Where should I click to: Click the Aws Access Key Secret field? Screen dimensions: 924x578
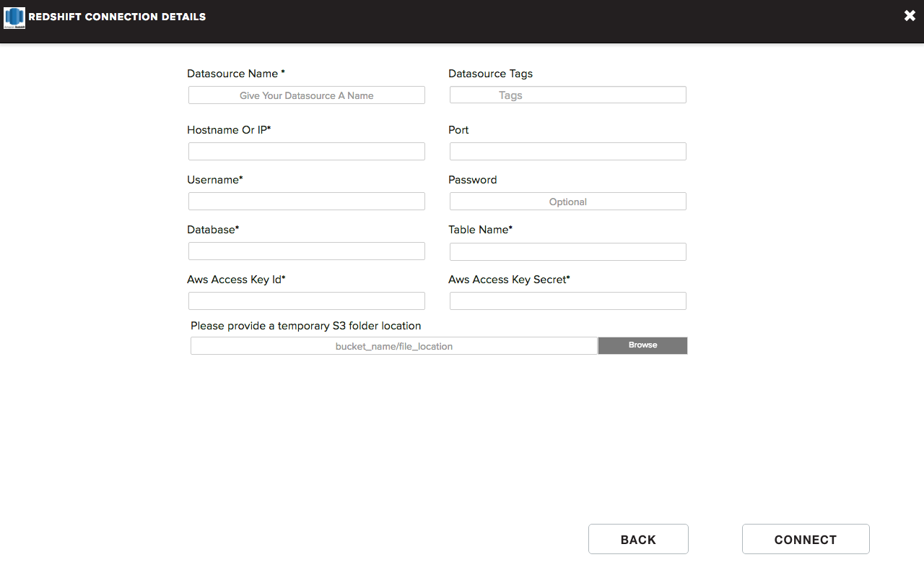click(568, 301)
